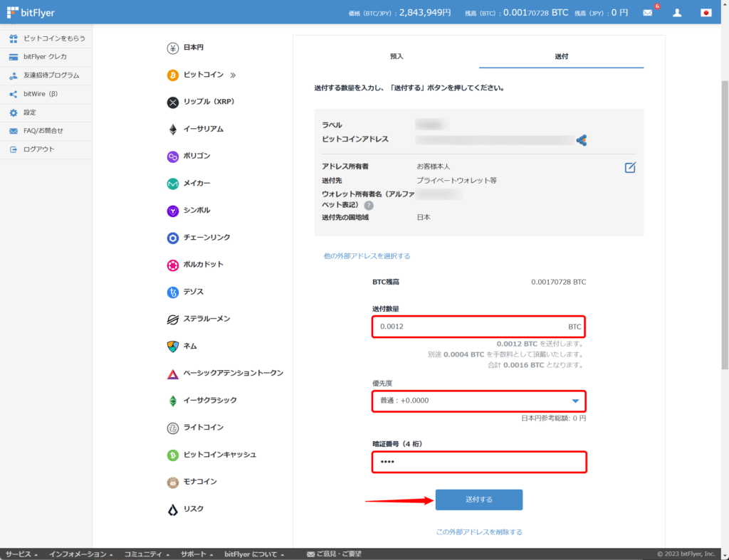Select リップル (XRP) label in currency list
The image size is (729, 560).
pos(209,102)
